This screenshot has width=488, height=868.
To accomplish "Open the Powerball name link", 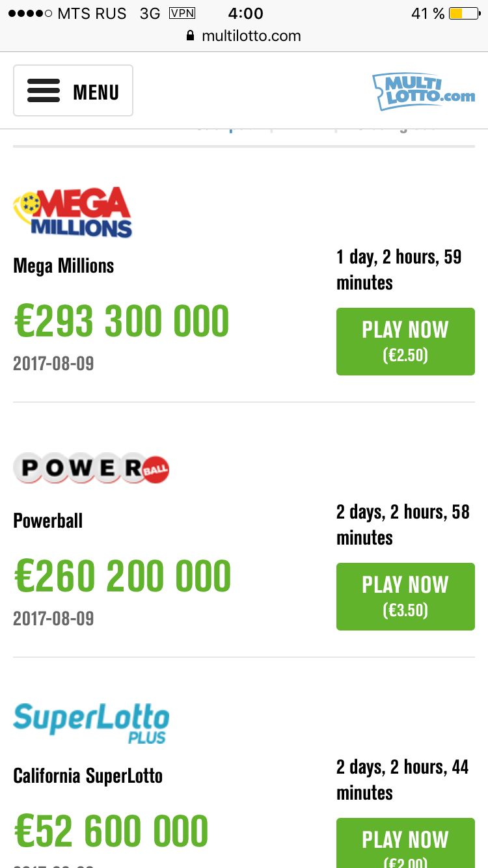I will [x=48, y=521].
